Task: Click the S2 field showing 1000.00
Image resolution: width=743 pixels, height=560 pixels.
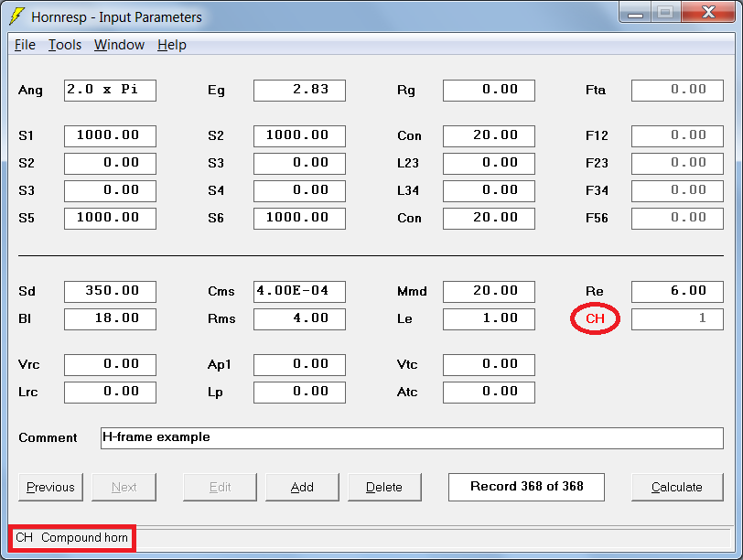Action: (299, 136)
